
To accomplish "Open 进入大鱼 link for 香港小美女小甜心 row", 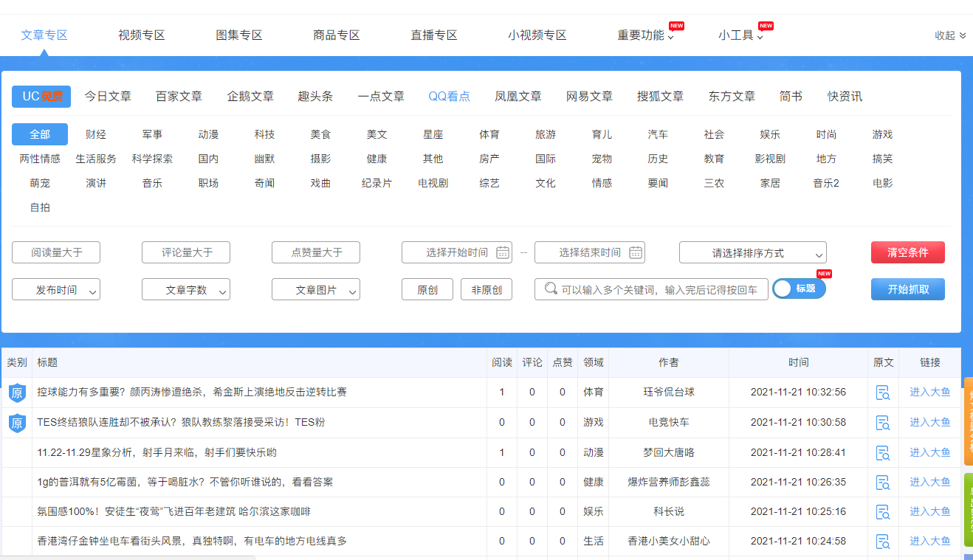I will click(930, 541).
